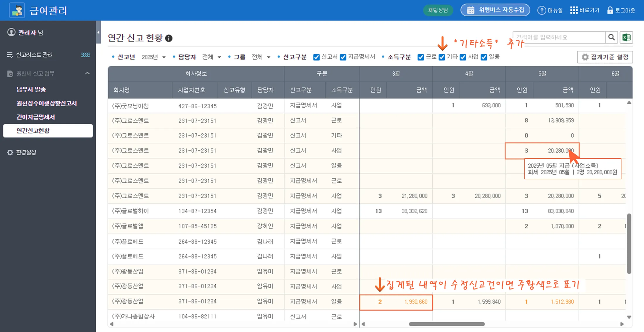This screenshot has height=332, width=644.
Task: Click the 소득구분 column header
Action: click(x=342, y=90)
